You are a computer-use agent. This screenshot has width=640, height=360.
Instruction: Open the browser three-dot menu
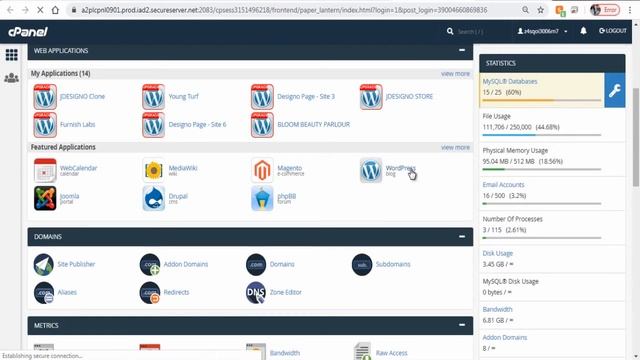pos(630,10)
